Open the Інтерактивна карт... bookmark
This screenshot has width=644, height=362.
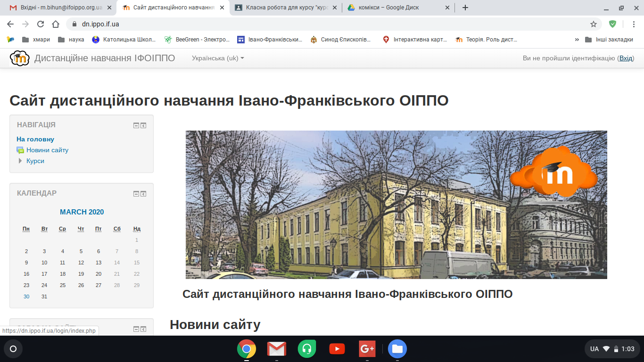[x=415, y=40]
